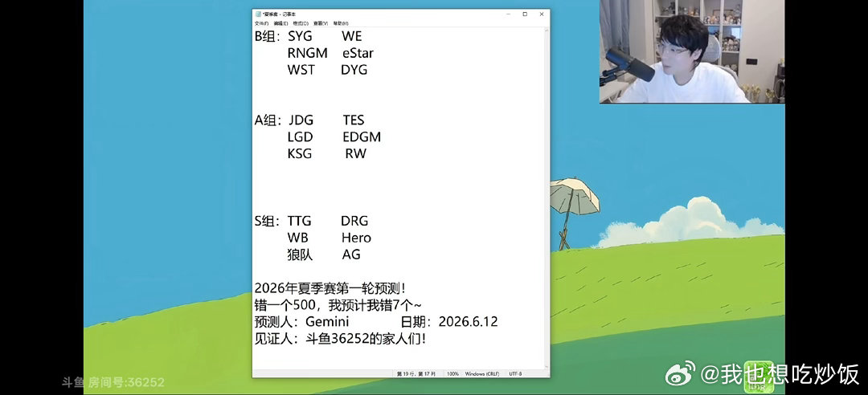
Task: Click the text EDGM
Action: pyautogui.click(x=362, y=136)
